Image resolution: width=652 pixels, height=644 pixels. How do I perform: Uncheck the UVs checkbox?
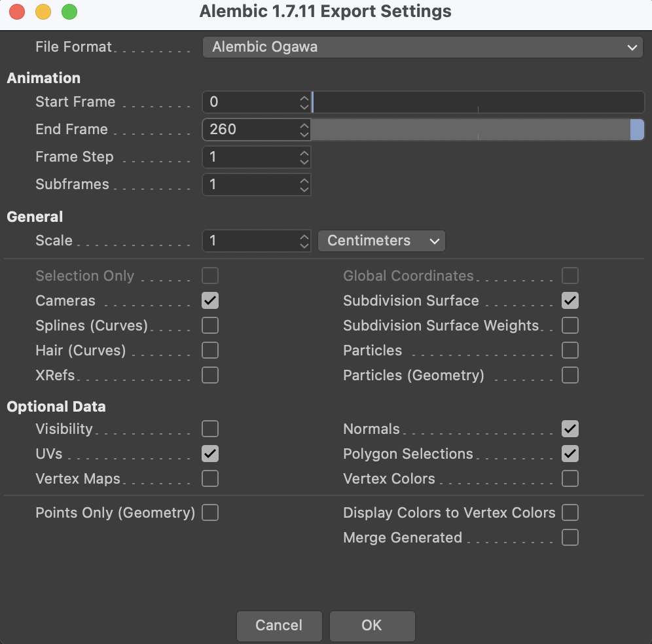coord(210,454)
